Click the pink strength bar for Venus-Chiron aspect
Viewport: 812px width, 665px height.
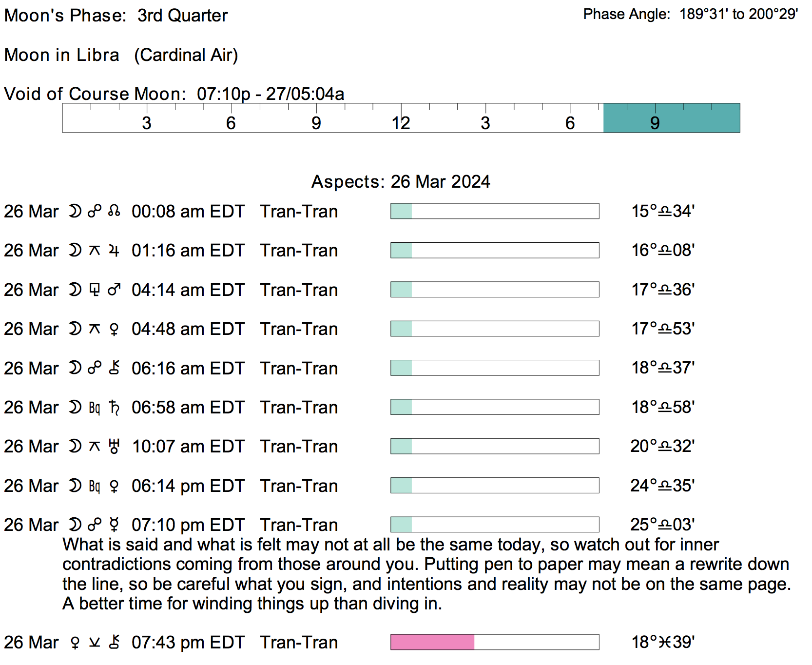(x=432, y=642)
